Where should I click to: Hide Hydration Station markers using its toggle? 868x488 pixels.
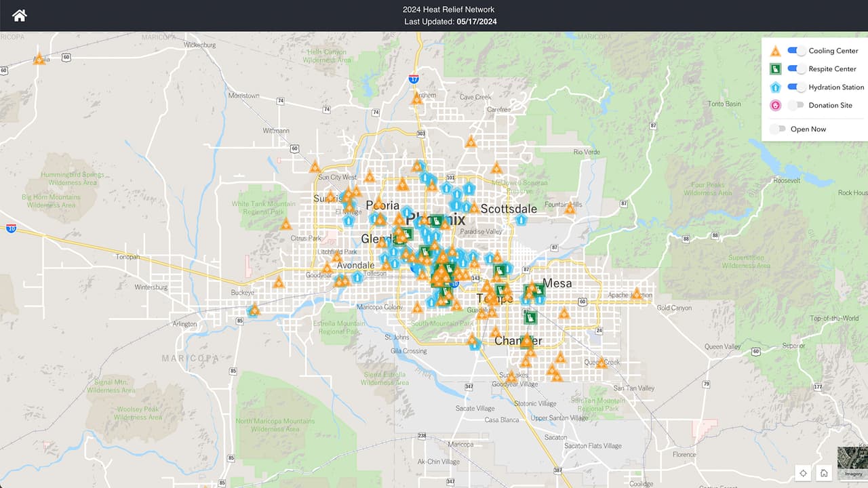797,87
